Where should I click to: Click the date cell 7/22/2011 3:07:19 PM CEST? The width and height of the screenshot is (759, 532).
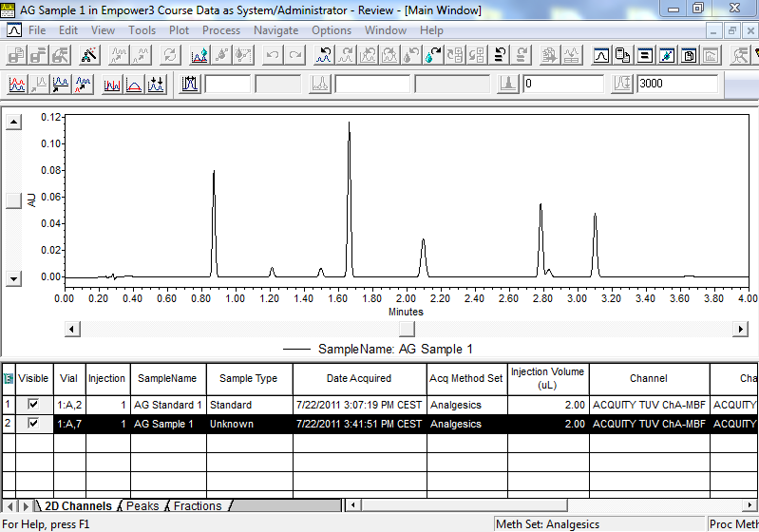(359, 405)
